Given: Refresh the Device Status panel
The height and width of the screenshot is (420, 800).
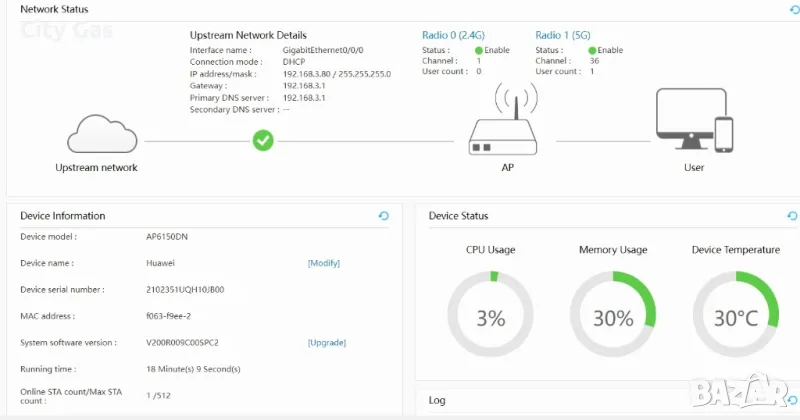Looking at the screenshot, I should 793,216.
